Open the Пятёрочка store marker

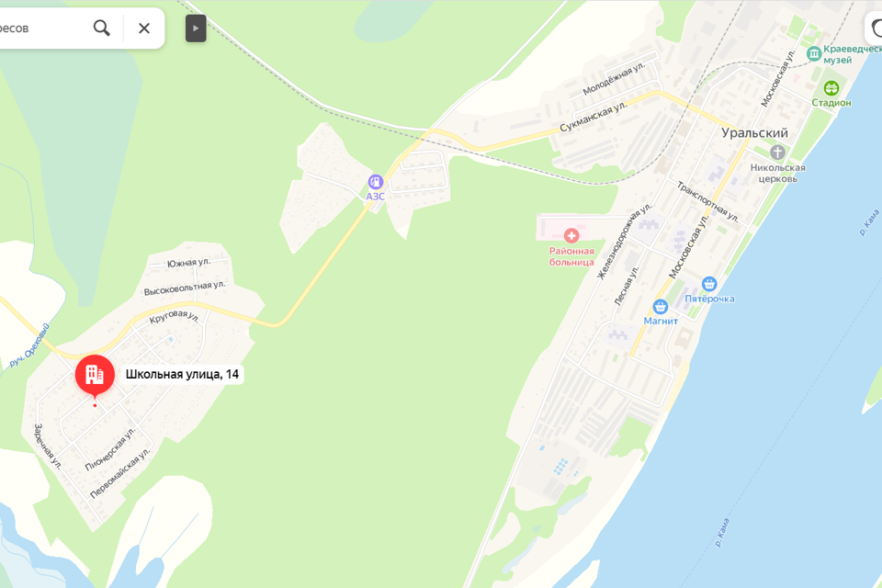[x=709, y=284]
